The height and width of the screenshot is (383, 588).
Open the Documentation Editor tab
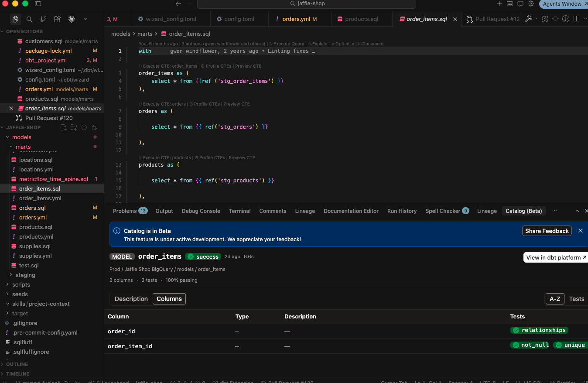pos(351,211)
